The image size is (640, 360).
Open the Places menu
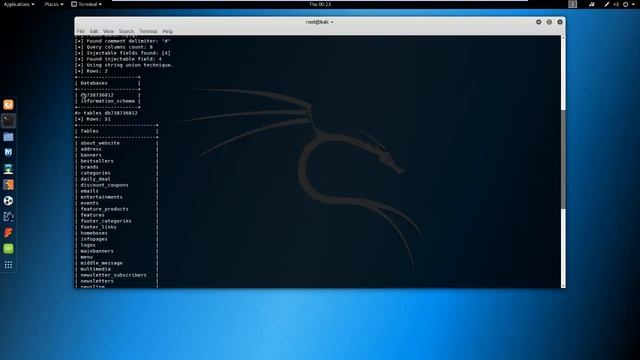click(x=54, y=4)
